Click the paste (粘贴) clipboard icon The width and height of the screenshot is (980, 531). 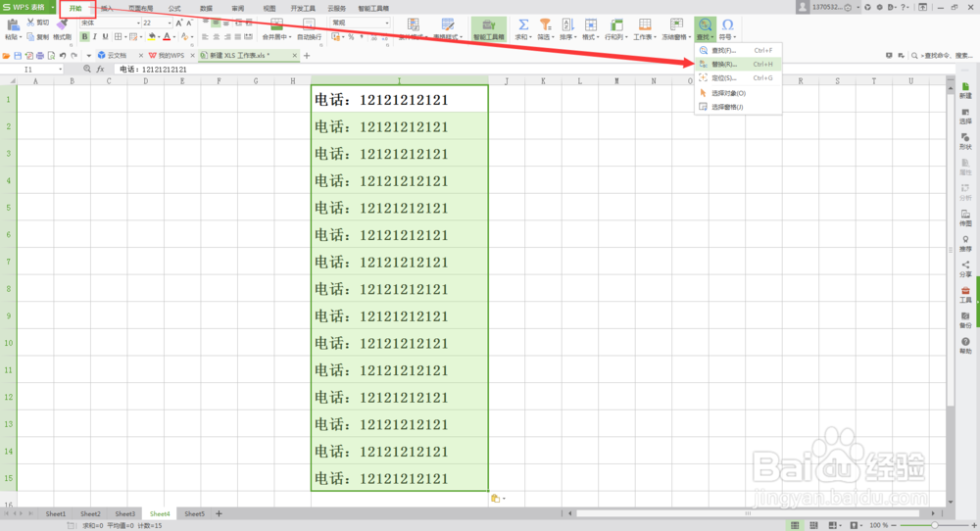point(13,25)
